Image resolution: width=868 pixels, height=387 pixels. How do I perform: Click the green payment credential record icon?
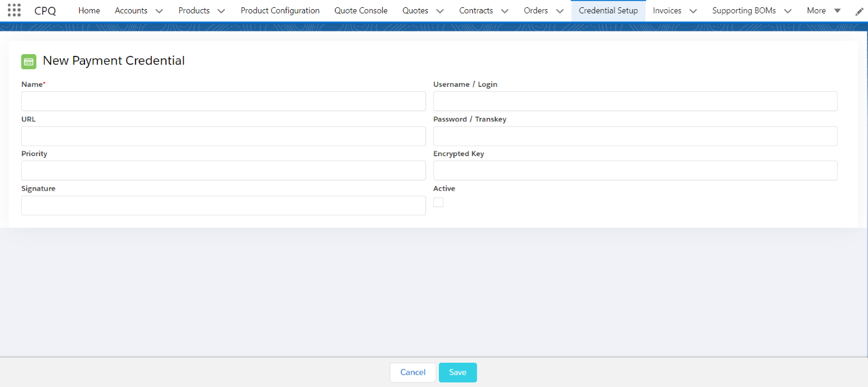pyautogui.click(x=29, y=61)
